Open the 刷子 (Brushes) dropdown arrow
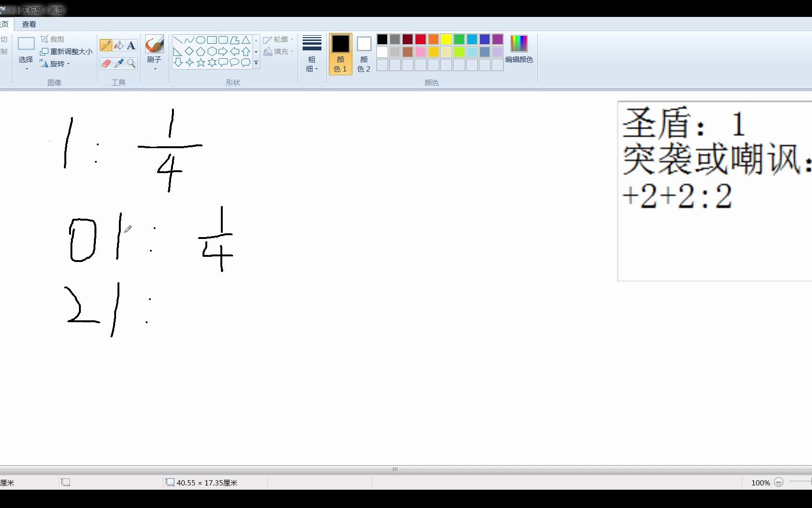Image resolution: width=812 pixels, height=508 pixels. [155, 69]
